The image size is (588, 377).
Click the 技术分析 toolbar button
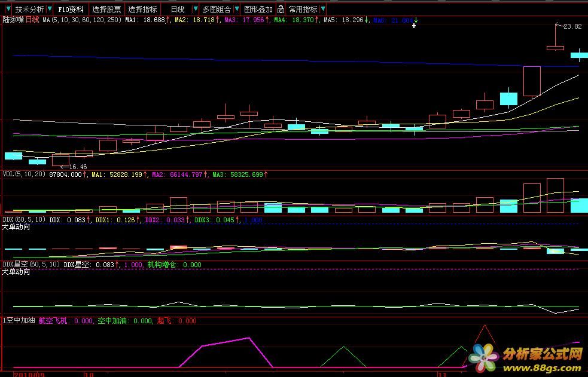[29, 9]
